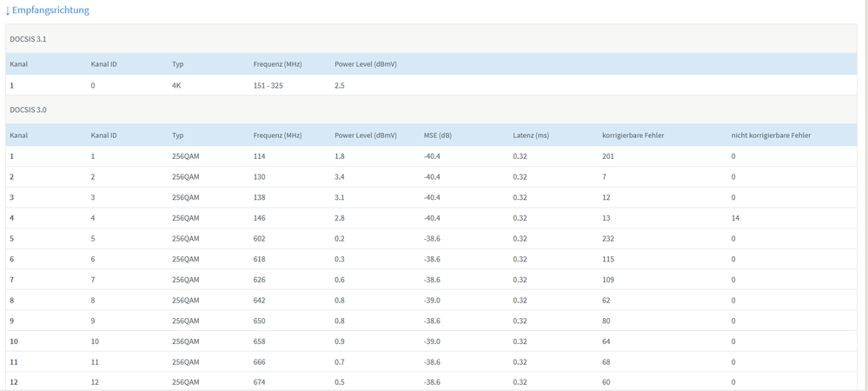Click power level 2.8 cell
The width and height of the screenshot is (868, 391).
[x=340, y=218]
